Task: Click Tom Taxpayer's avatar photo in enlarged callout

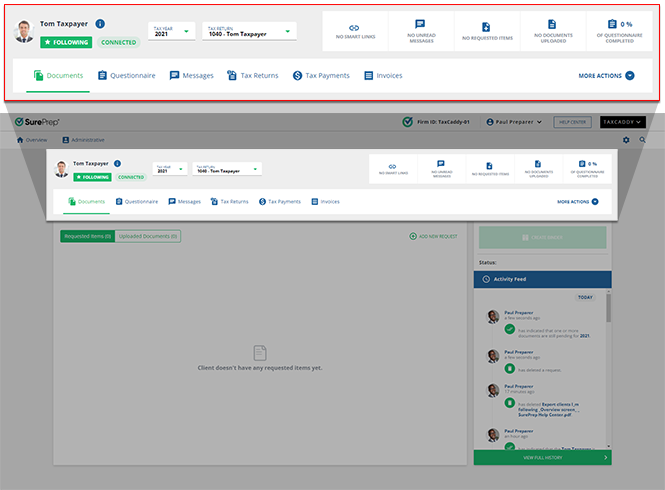Action: pos(24,31)
